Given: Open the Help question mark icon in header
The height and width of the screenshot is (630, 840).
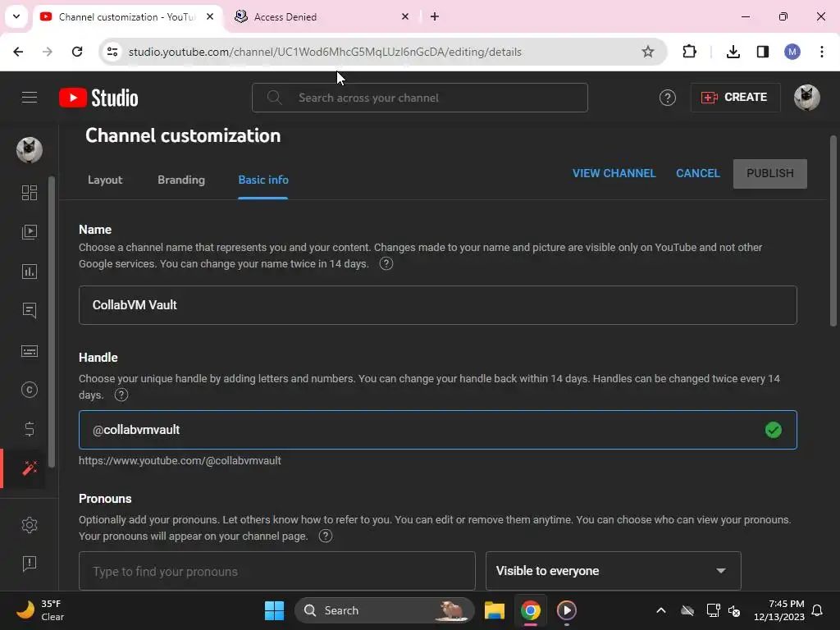Looking at the screenshot, I should [x=667, y=98].
